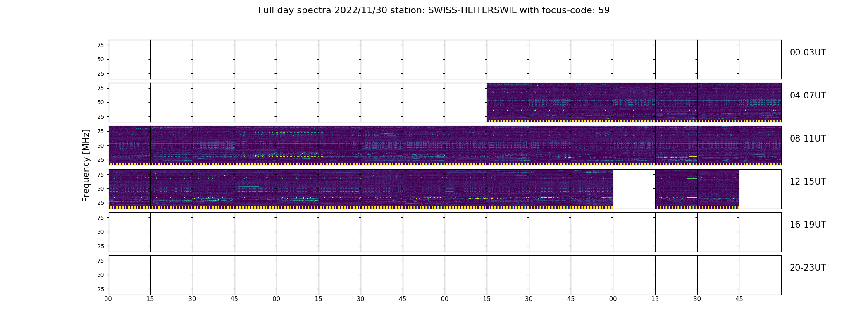This screenshot has width=868, height=331.
Task: Click the 75 tick label of 16-19UT row
Action: point(100,218)
